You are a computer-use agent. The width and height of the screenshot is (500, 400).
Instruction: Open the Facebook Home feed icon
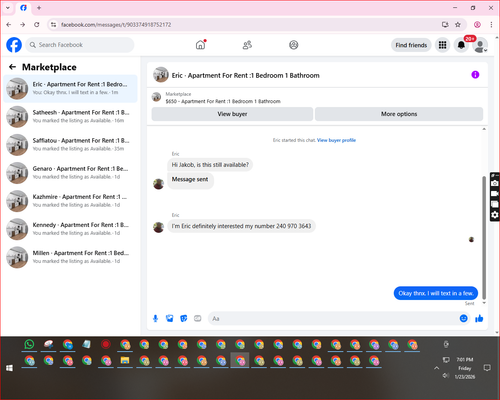pyautogui.click(x=200, y=45)
